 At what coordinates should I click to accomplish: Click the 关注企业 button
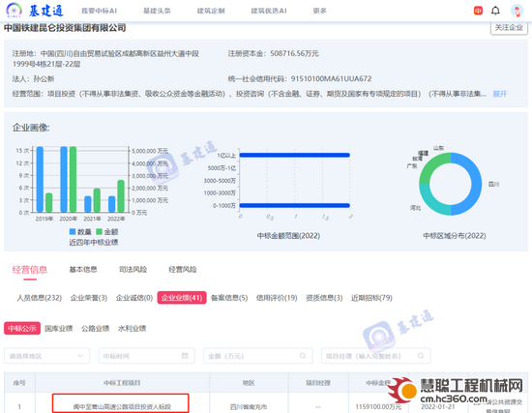click(509, 27)
